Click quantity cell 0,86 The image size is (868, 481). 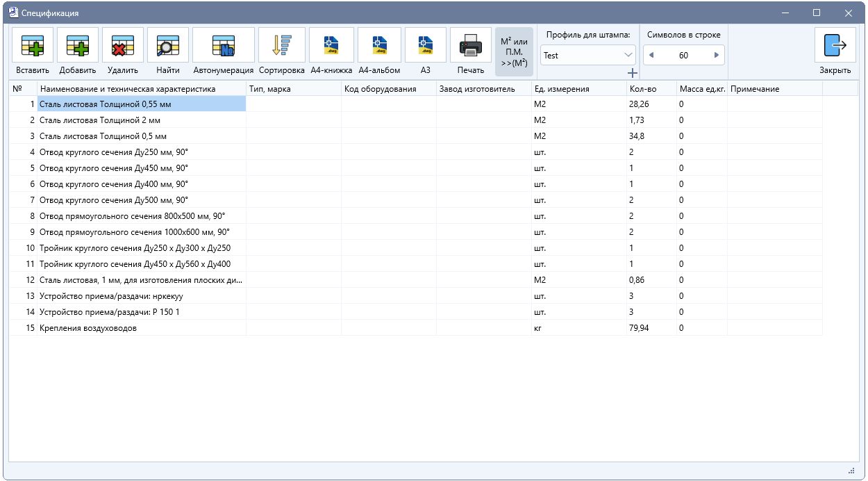tap(651, 280)
